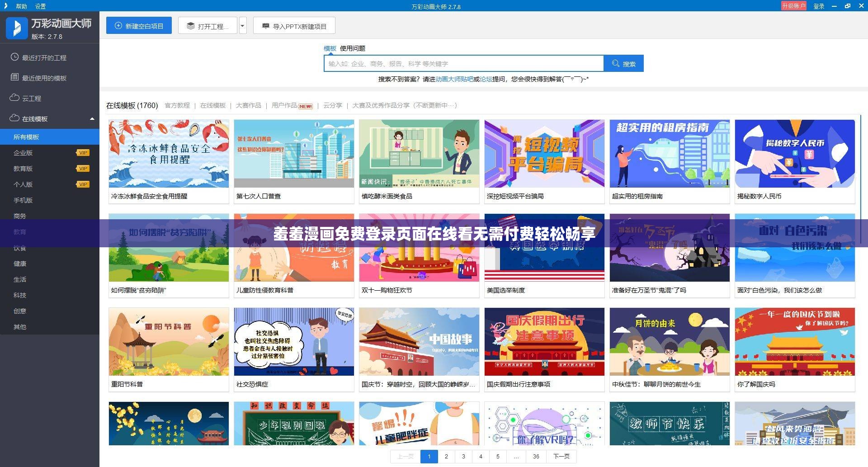Collapse the 在线模板 sidebar section

click(x=92, y=118)
